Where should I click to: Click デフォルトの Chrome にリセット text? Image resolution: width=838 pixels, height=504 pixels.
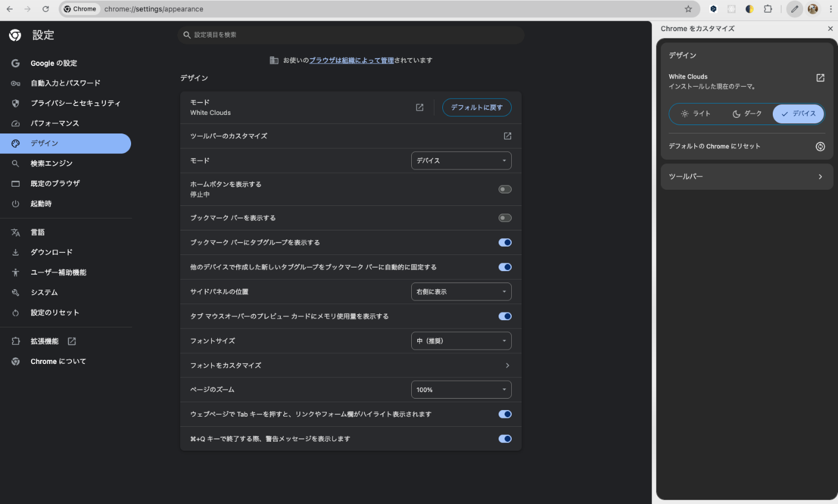coord(715,146)
